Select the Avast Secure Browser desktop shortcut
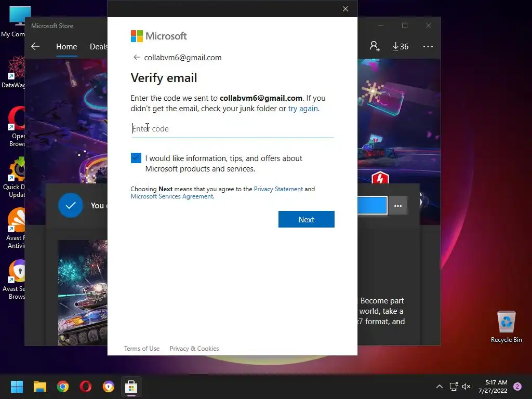 click(13, 280)
